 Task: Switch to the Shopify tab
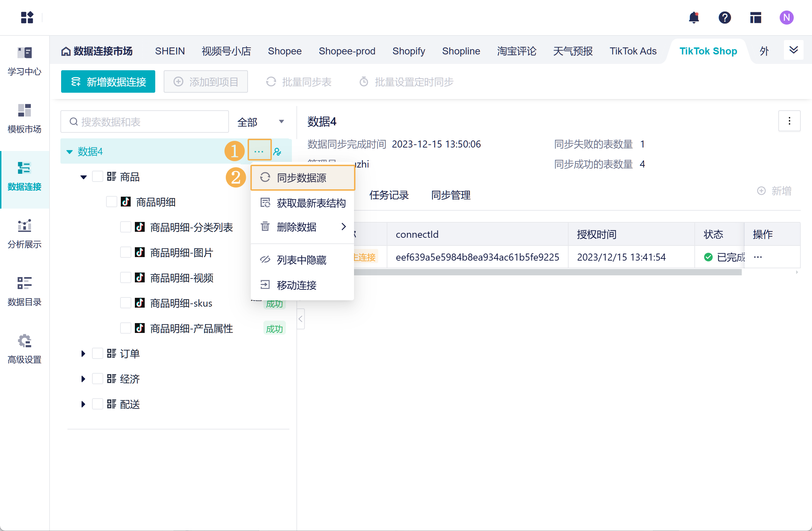408,51
